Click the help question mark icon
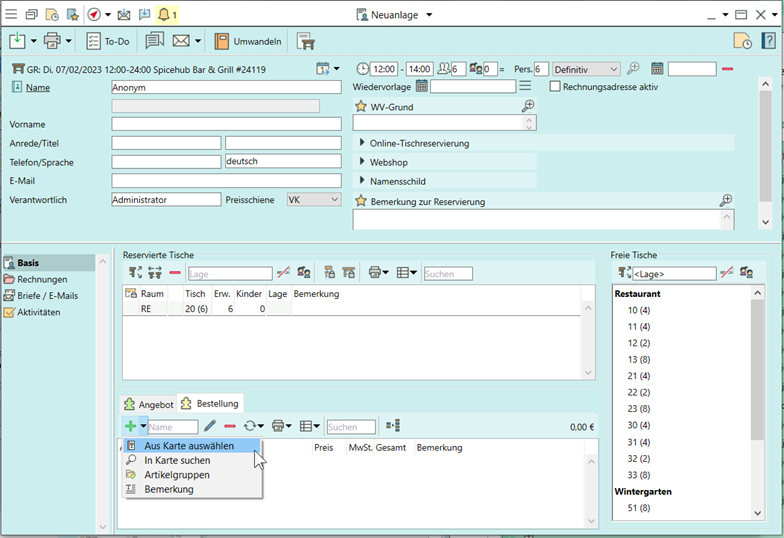The image size is (784, 538). (x=768, y=41)
